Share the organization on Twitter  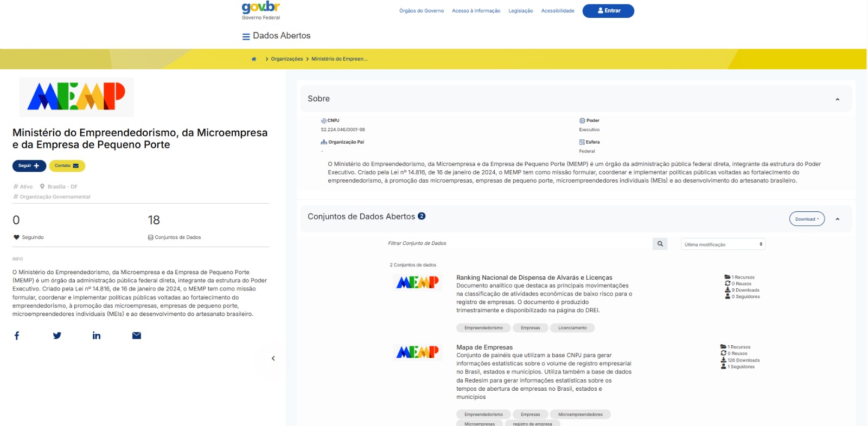[57, 335]
